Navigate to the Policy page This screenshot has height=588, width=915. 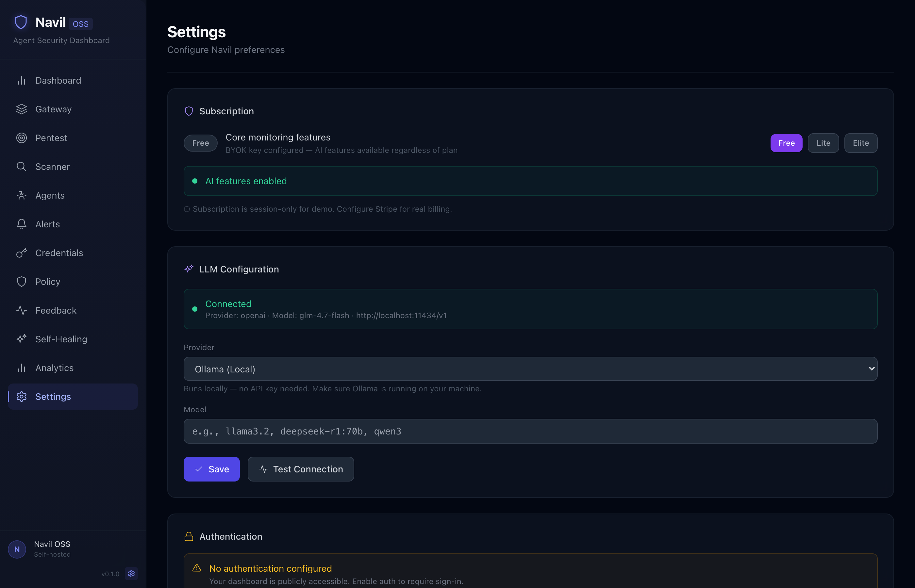pyautogui.click(x=48, y=282)
